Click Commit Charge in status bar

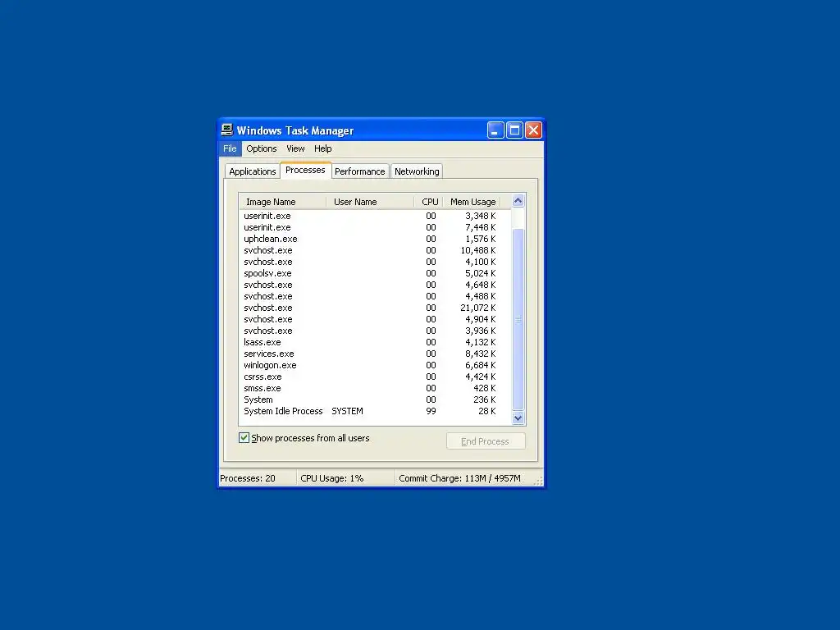pyautogui.click(x=459, y=478)
